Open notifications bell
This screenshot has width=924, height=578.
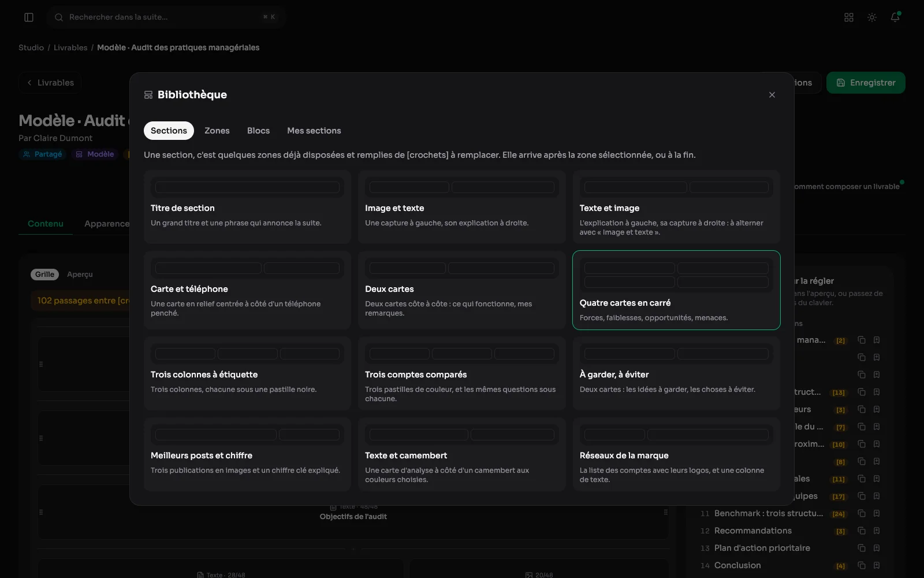click(895, 17)
